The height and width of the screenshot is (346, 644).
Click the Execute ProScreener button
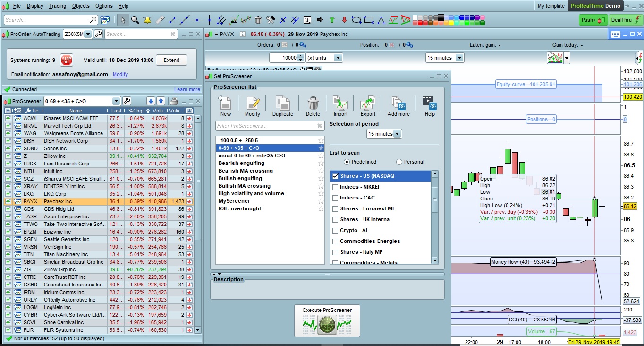click(x=327, y=320)
